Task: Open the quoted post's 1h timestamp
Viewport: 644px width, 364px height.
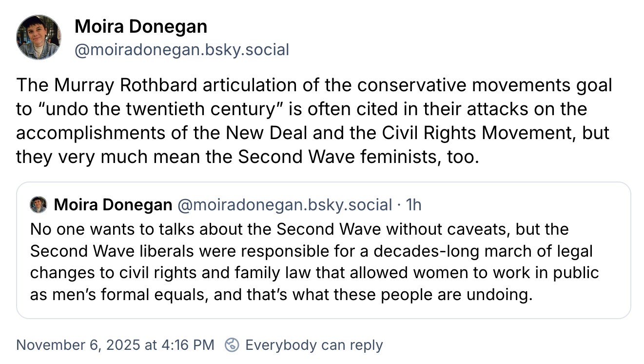Action: (x=414, y=205)
